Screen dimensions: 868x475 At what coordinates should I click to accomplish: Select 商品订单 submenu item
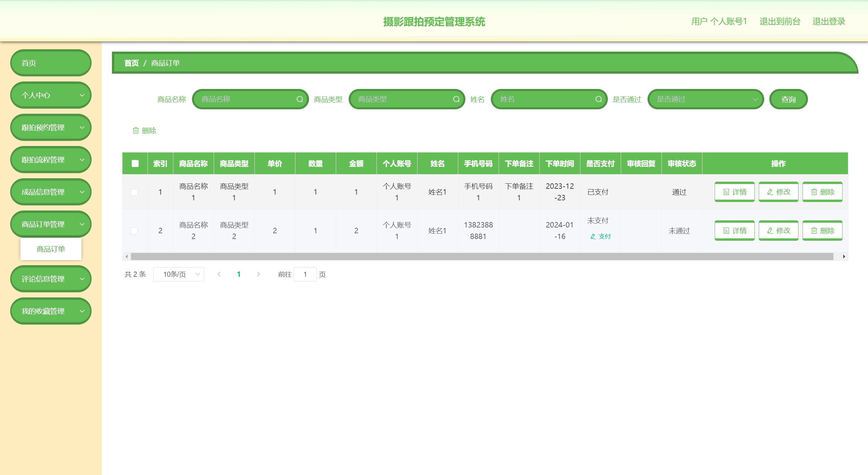pyautogui.click(x=51, y=249)
